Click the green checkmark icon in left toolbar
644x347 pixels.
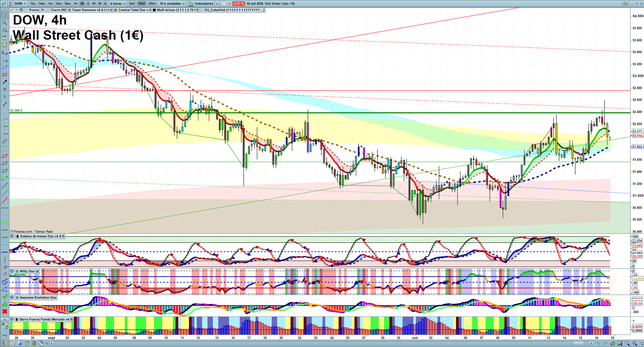pos(5,296)
